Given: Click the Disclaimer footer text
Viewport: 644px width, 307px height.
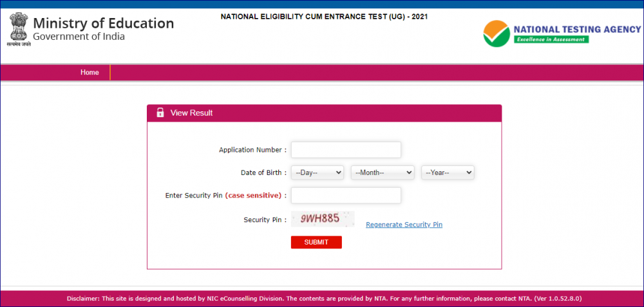Looking at the screenshot, I should pos(324,299).
